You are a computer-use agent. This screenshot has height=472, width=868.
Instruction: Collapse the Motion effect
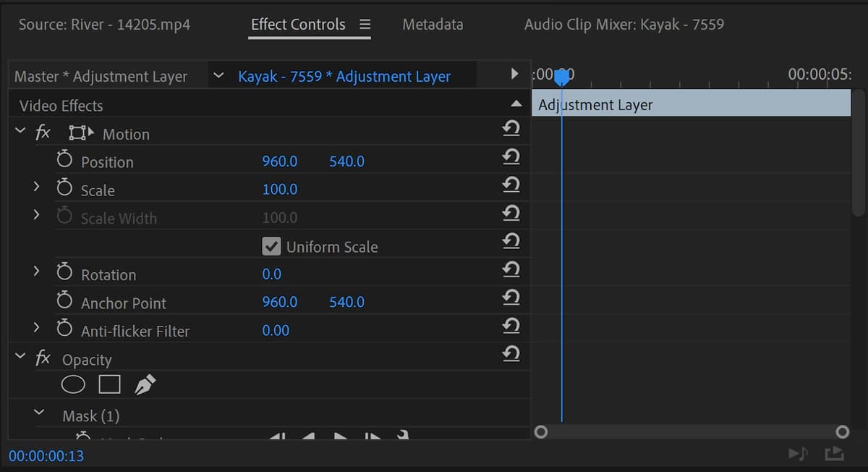(20, 132)
